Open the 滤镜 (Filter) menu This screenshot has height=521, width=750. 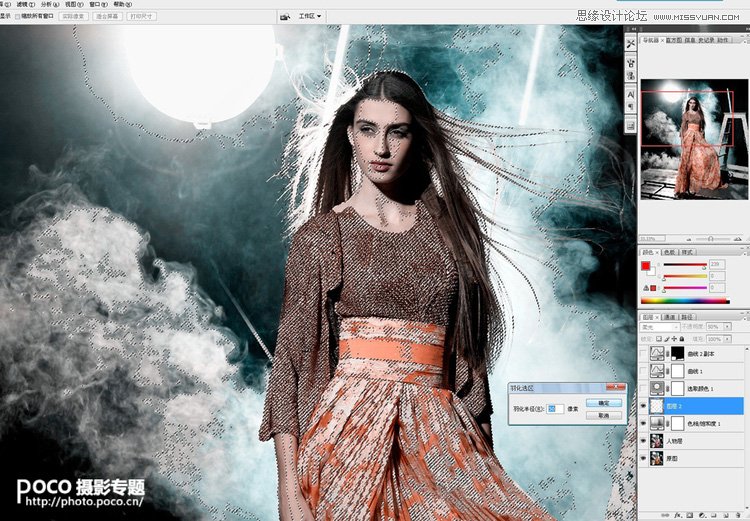(25, 4)
